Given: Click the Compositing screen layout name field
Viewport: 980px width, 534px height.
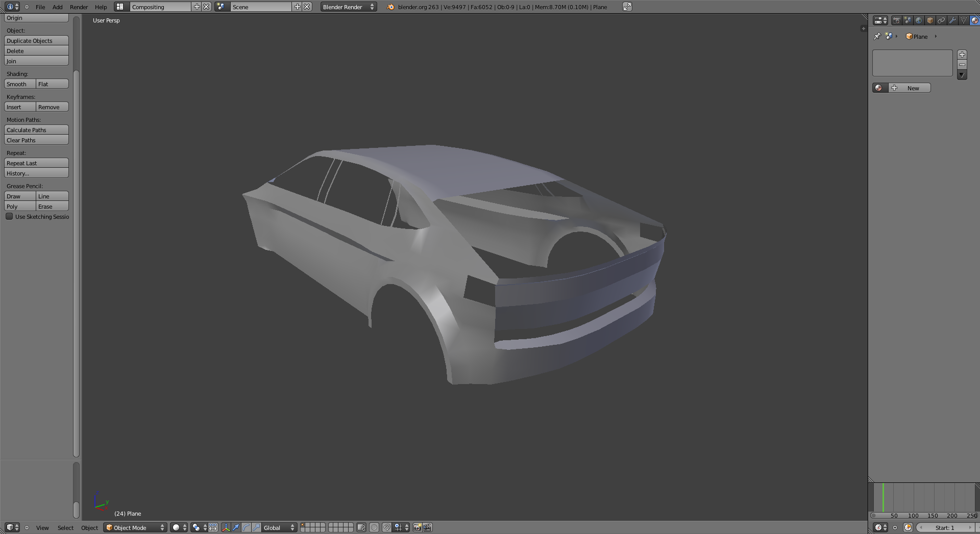Looking at the screenshot, I should pos(160,7).
